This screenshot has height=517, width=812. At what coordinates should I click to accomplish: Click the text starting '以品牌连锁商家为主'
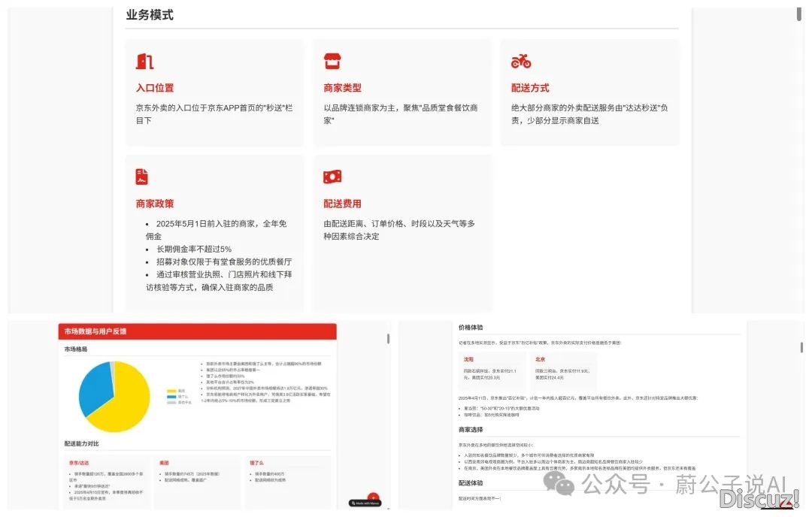401,114
